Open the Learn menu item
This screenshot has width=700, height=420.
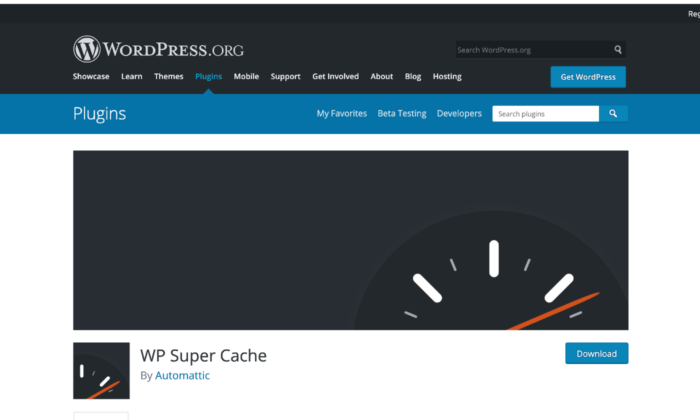pyautogui.click(x=132, y=76)
